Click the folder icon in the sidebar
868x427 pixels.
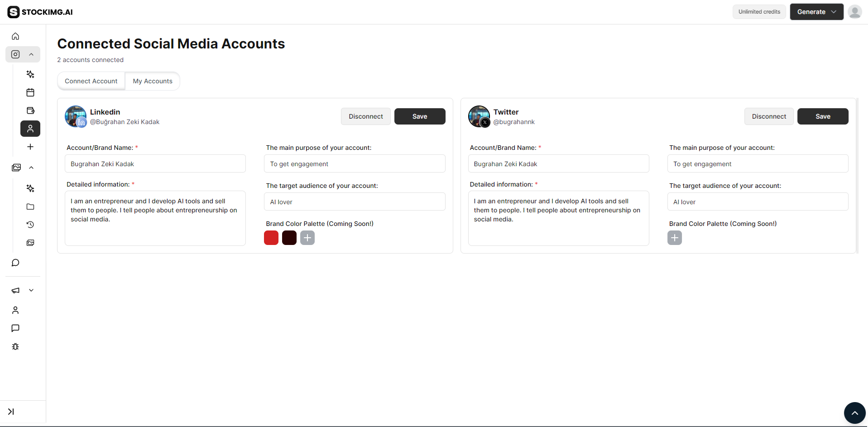click(30, 206)
